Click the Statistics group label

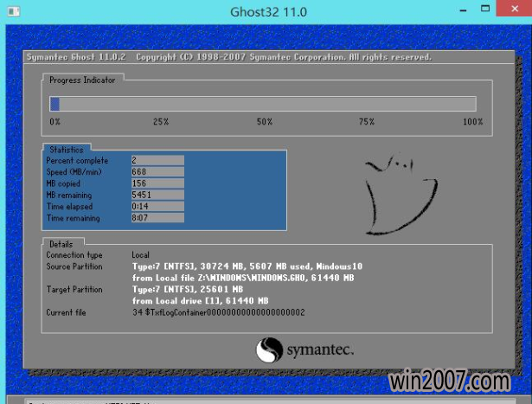[66, 150]
